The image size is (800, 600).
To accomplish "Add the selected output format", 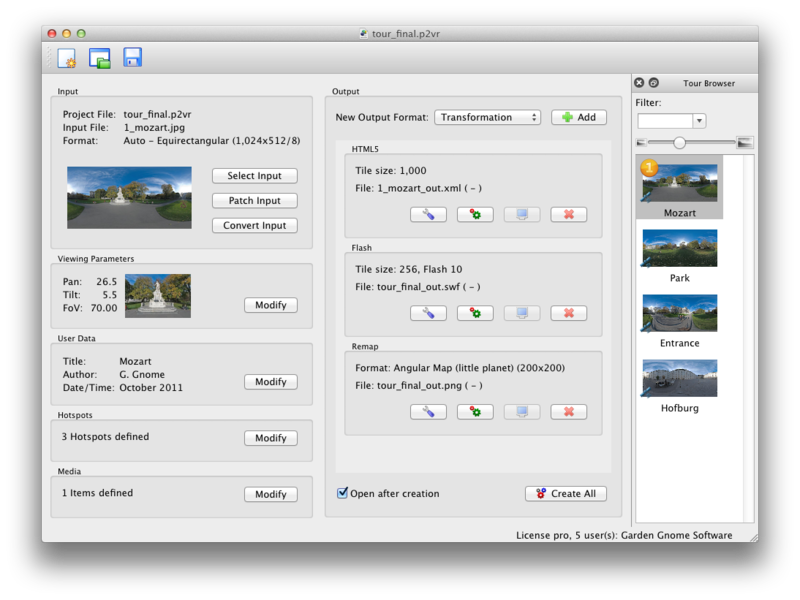I will [578, 117].
